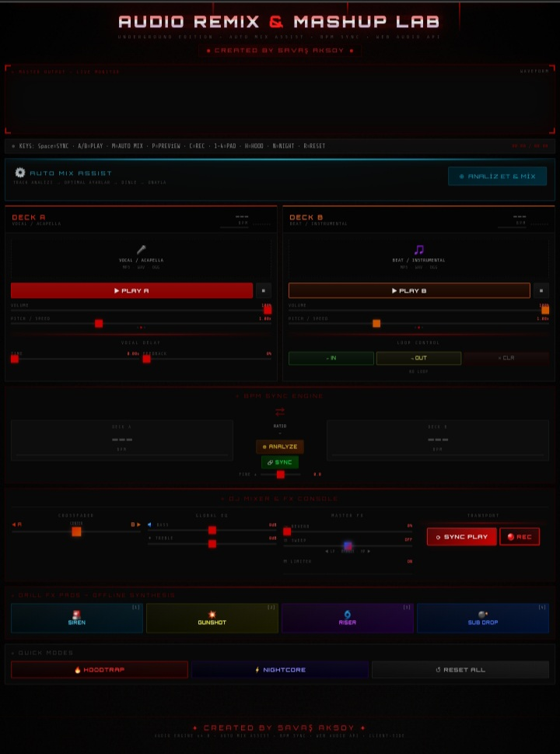This screenshot has width=560, height=754.
Task: Click the 'DECK A' title
Action: 29,217
